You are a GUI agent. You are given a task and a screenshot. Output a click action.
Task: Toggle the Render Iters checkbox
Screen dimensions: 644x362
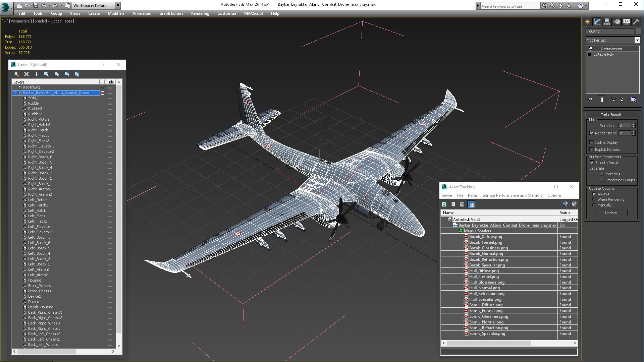coord(592,133)
